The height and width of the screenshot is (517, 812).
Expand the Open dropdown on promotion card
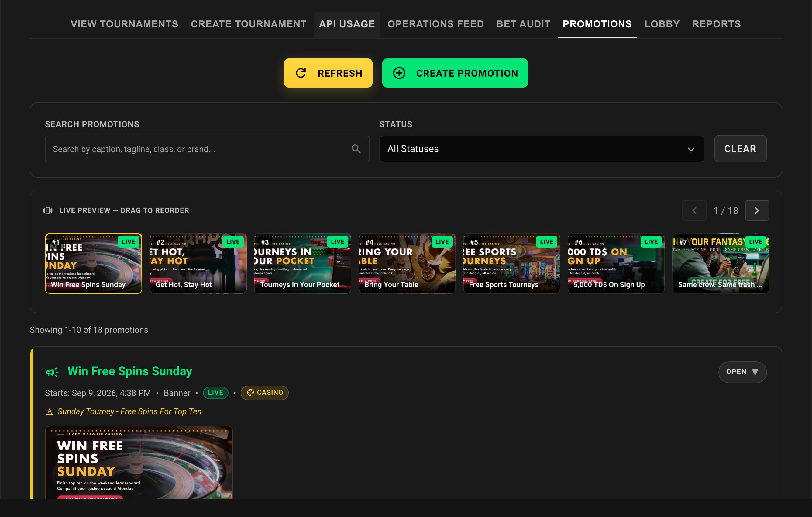point(742,372)
